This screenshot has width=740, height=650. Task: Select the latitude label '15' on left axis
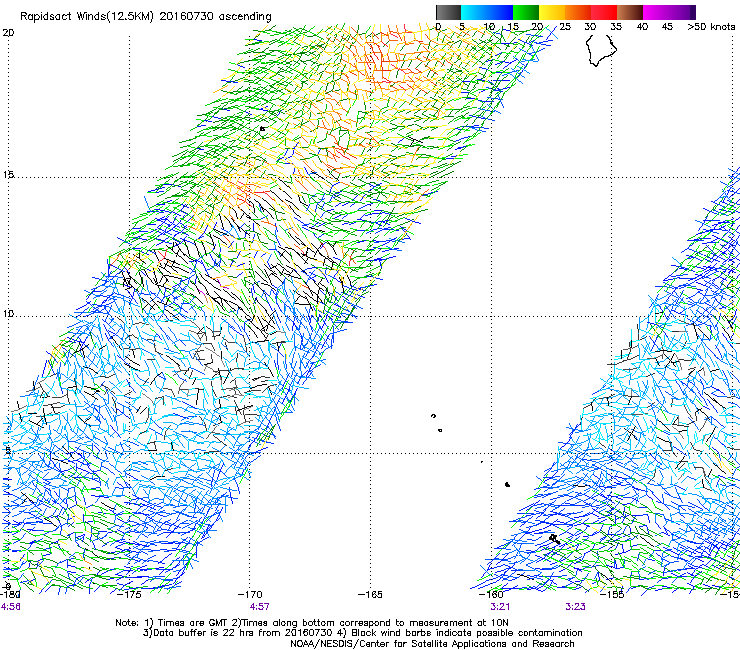(x=8, y=175)
